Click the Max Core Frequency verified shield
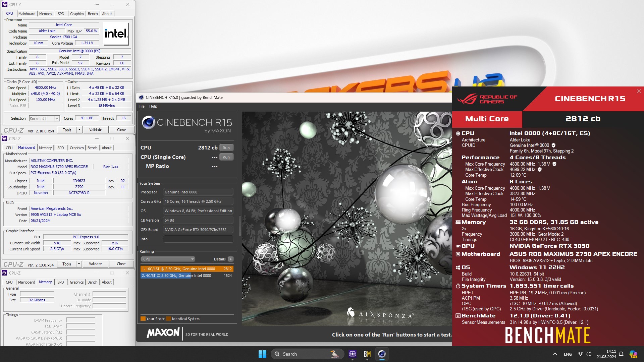 point(554,164)
